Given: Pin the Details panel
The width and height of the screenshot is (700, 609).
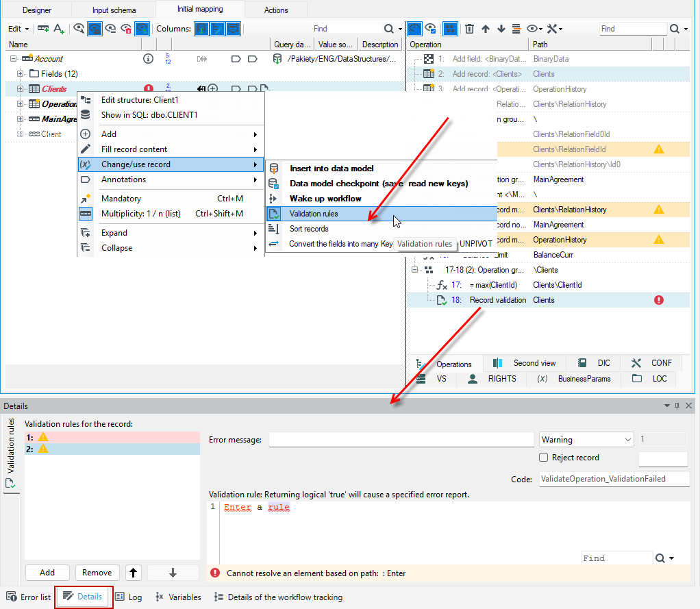Looking at the screenshot, I should [677, 406].
